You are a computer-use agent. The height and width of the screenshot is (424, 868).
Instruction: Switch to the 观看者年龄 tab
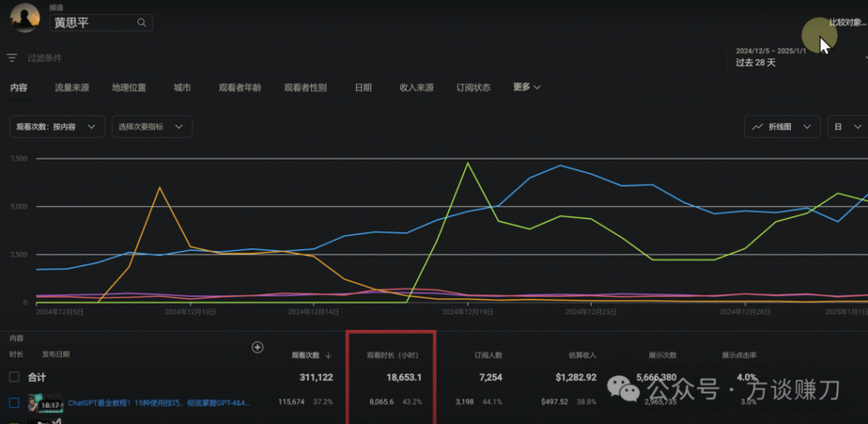tap(240, 87)
